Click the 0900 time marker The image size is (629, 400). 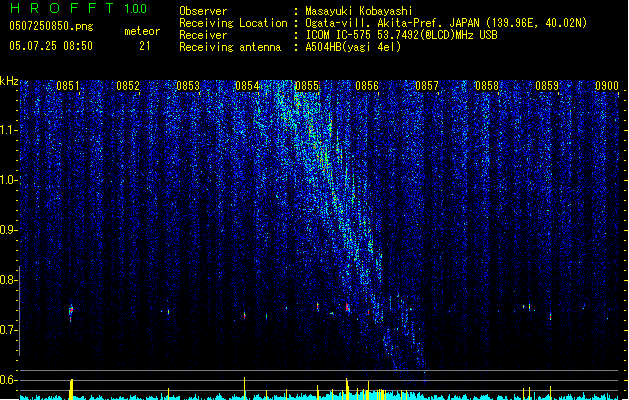coord(607,86)
